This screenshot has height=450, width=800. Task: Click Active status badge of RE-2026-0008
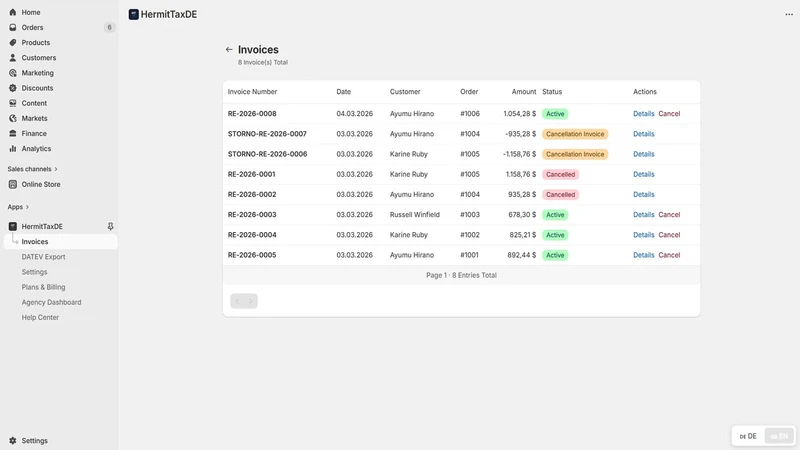point(555,114)
